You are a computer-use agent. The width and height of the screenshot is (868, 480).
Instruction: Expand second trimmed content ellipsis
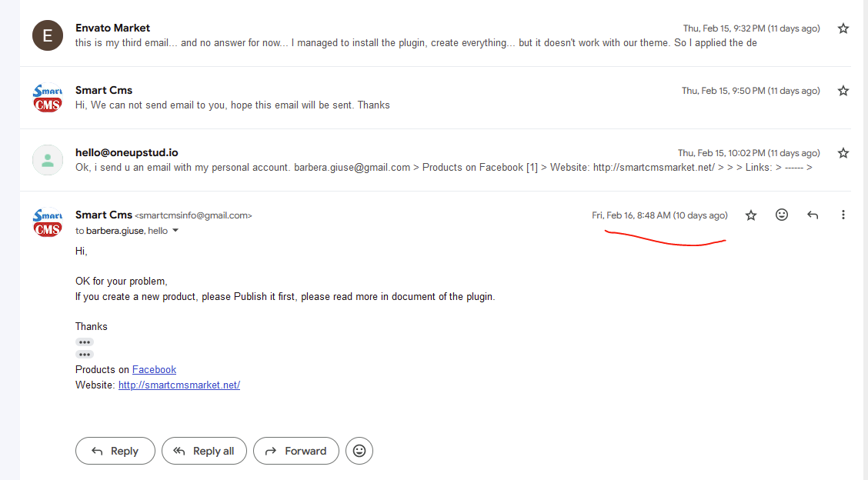(x=84, y=355)
